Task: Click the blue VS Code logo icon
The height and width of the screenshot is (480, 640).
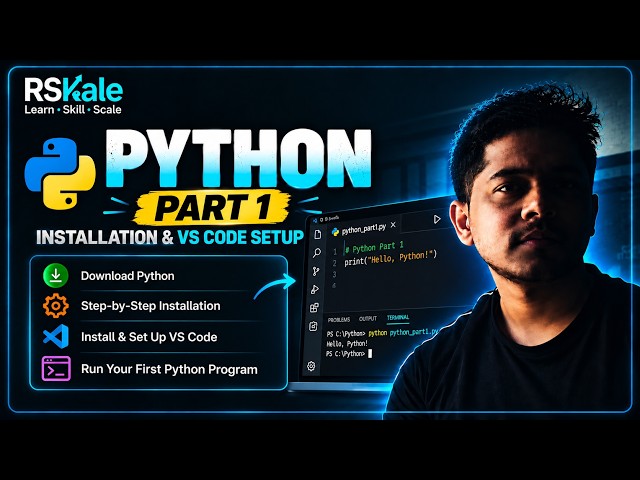Action: (x=56, y=336)
